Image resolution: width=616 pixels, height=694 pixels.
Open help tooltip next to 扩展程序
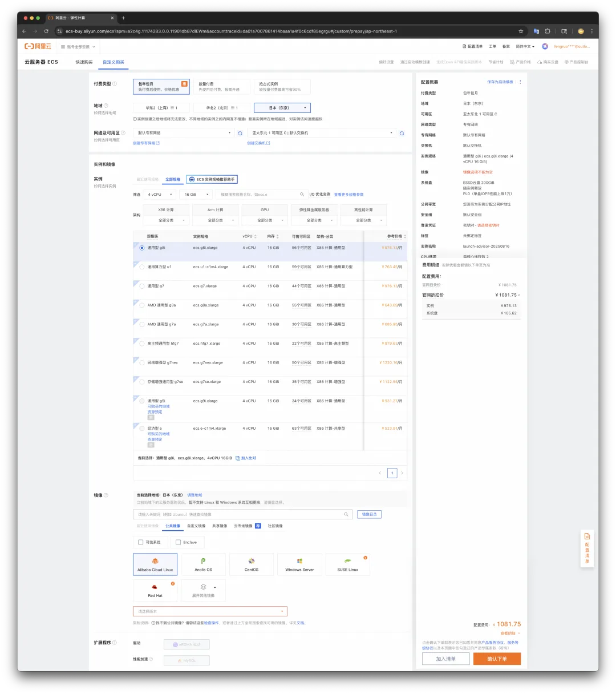(115, 643)
